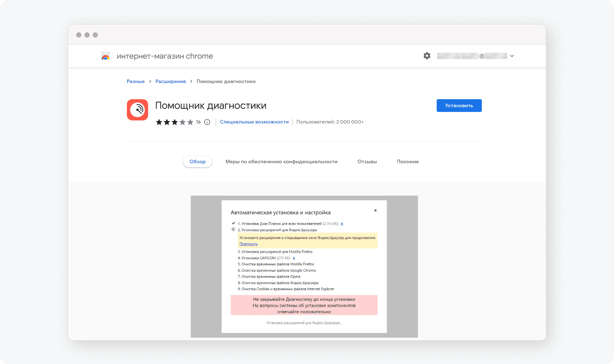Install the Помощник диагностики extension
This screenshot has height=364, width=614.
(459, 105)
